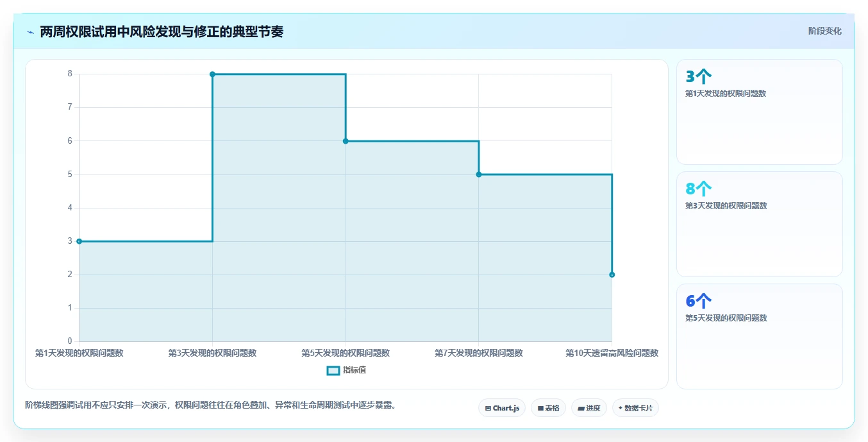Click the Chart.js tag's small icon
This screenshot has height=442, width=868.
(x=488, y=408)
